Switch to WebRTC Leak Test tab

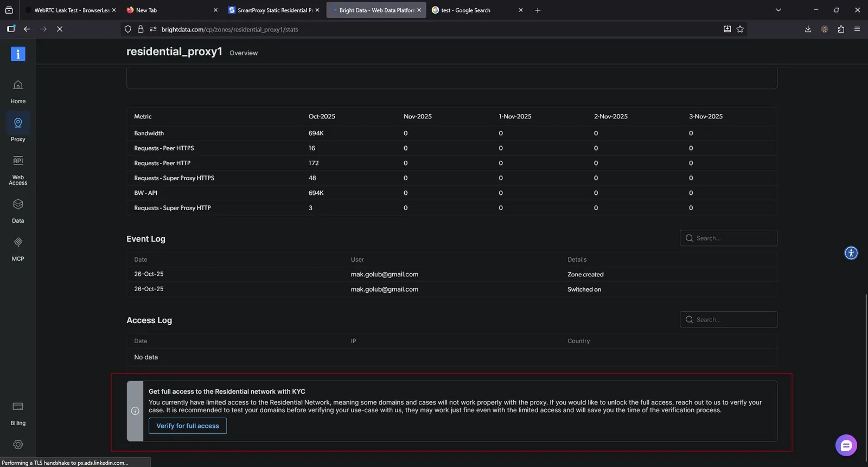pos(71,10)
